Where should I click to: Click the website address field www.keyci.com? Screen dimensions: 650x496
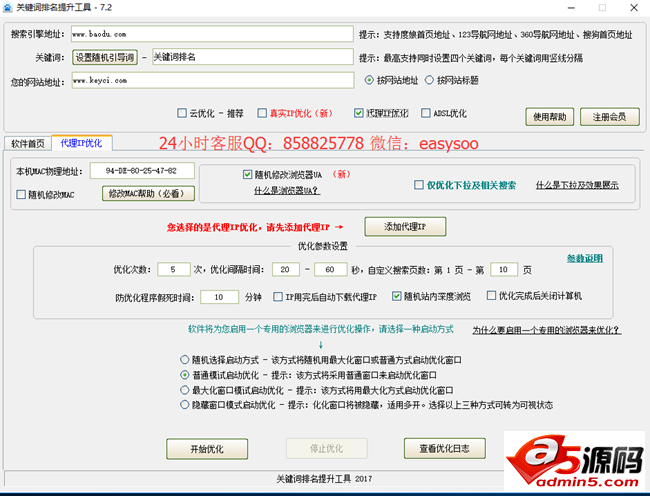tap(213, 80)
